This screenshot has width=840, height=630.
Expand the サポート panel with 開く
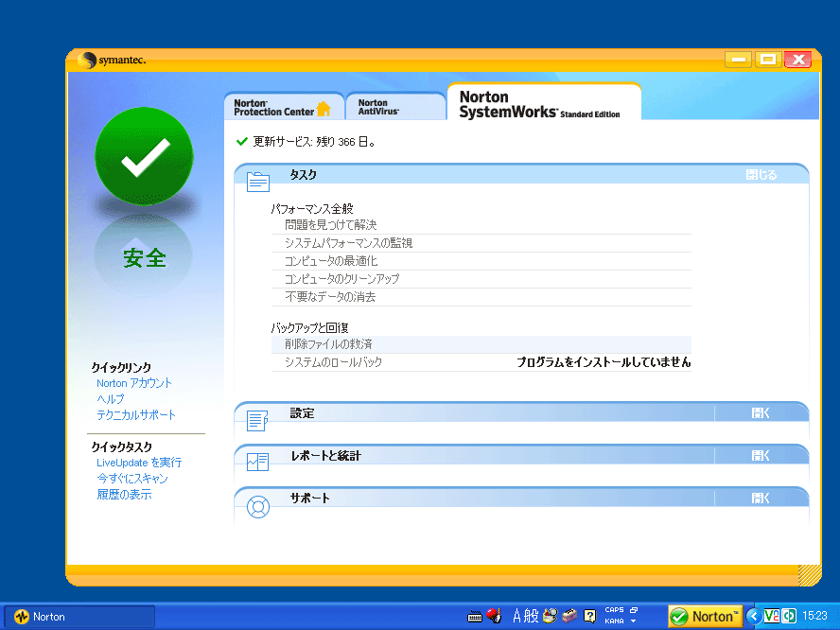pos(761,499)
